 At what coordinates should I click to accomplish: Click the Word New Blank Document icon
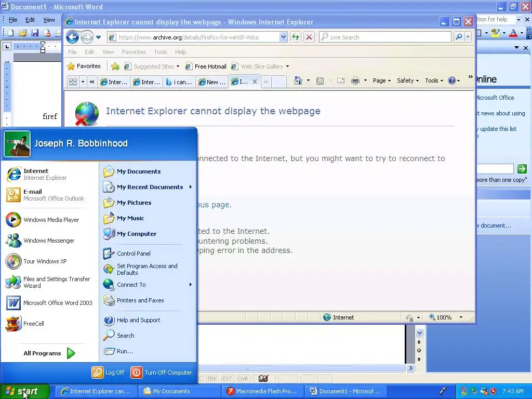[x=11, y=33]
